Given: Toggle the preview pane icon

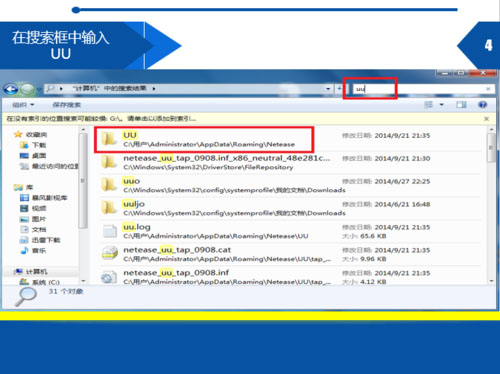Looking at the screenshot, I should point(461,105).
